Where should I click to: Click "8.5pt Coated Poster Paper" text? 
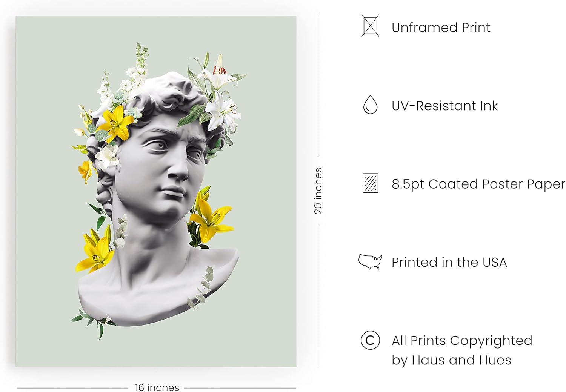click(x=478, y=184)
